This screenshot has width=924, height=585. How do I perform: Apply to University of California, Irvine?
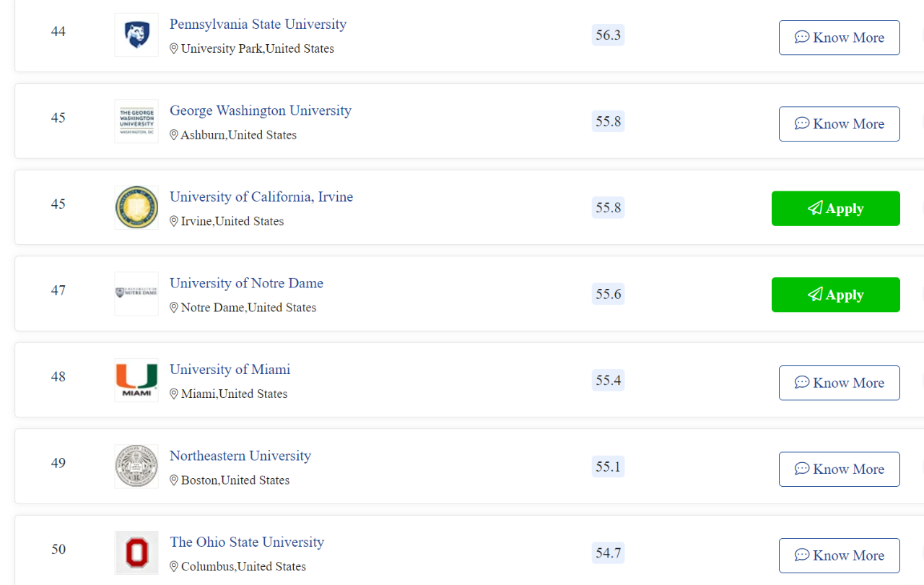836,209
